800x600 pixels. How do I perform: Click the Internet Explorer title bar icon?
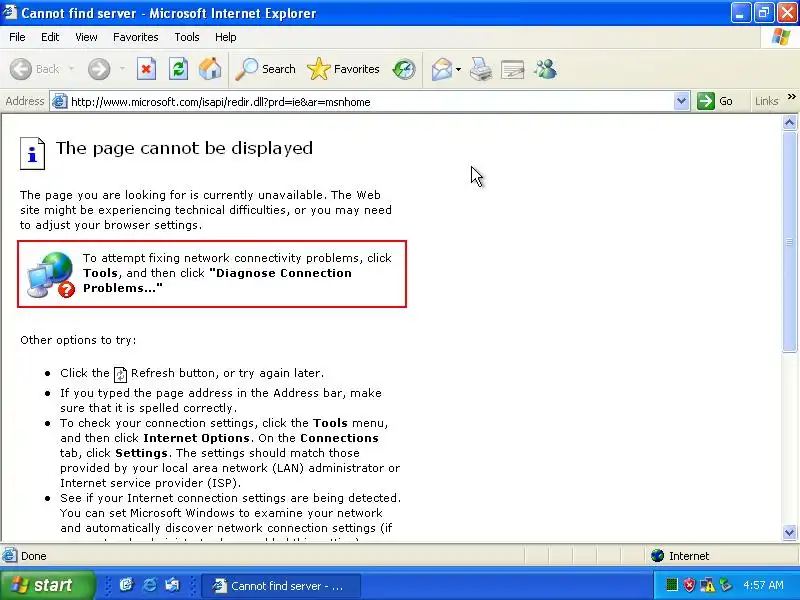click(x=10, y=12)
